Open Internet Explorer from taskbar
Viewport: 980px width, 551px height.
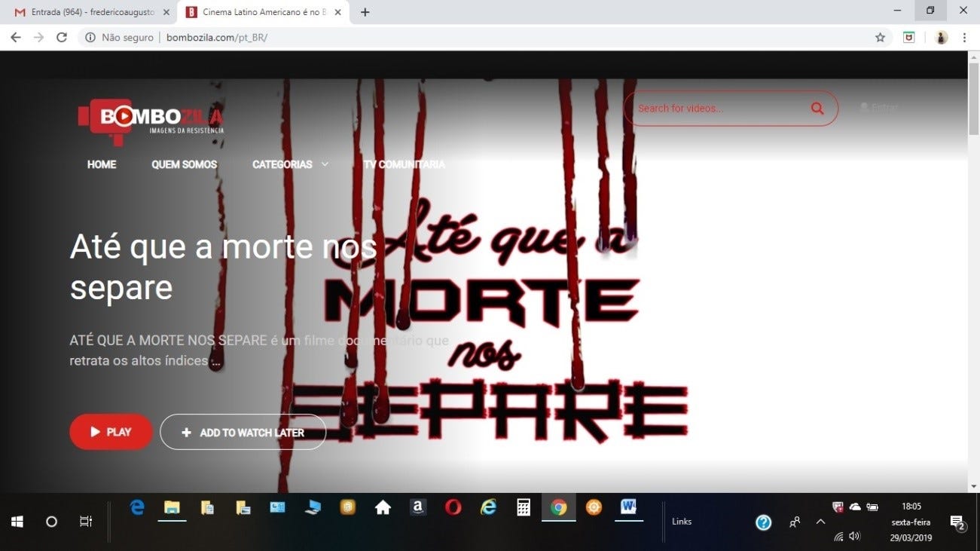click(489, 508)
